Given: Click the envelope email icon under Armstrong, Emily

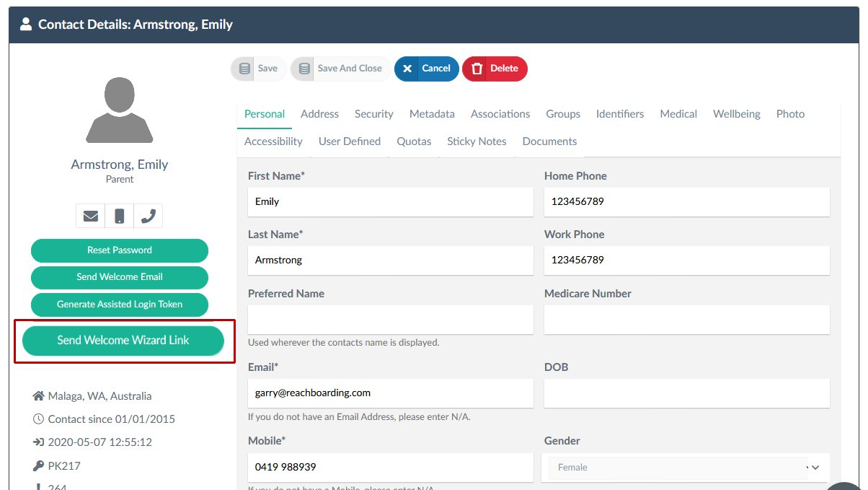Looking at the screenshot, I should pos(91,216).
